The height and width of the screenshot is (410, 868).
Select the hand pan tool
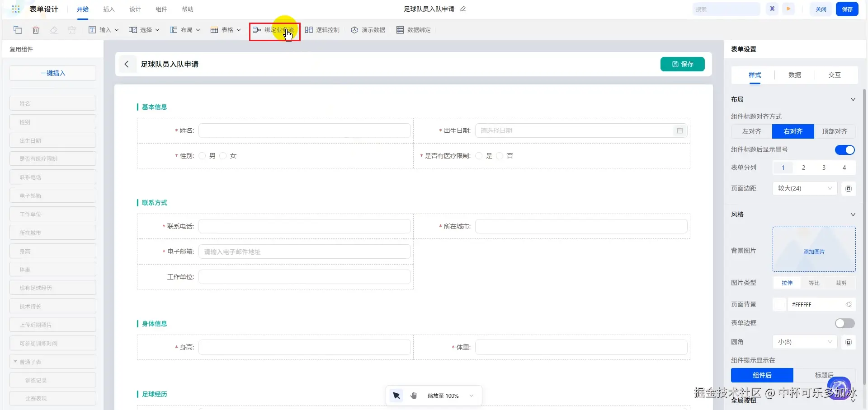tap(414, 396)
